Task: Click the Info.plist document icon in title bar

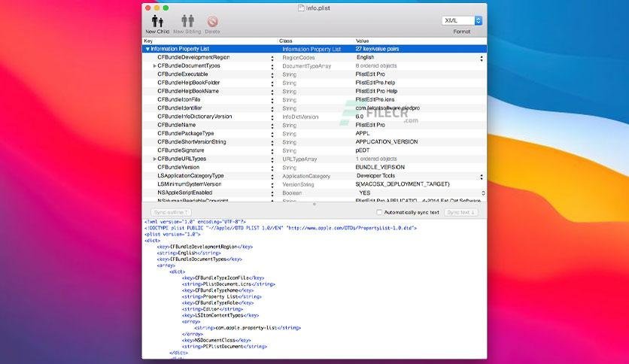Action: [x=301, y=8]
